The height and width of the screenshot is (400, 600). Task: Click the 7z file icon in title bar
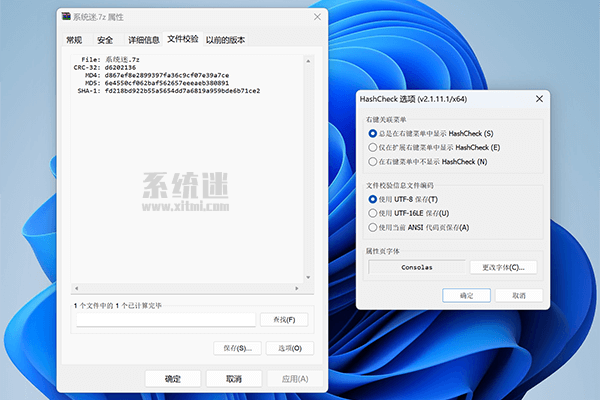(x=66, y=16)
